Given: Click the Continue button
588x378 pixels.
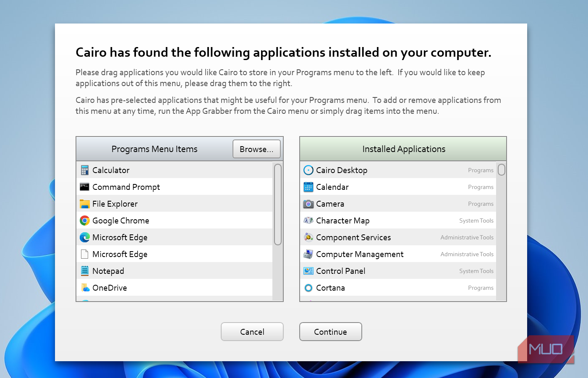Looking at the screenshot, I should pyautogui.click(x=331, y=332).
